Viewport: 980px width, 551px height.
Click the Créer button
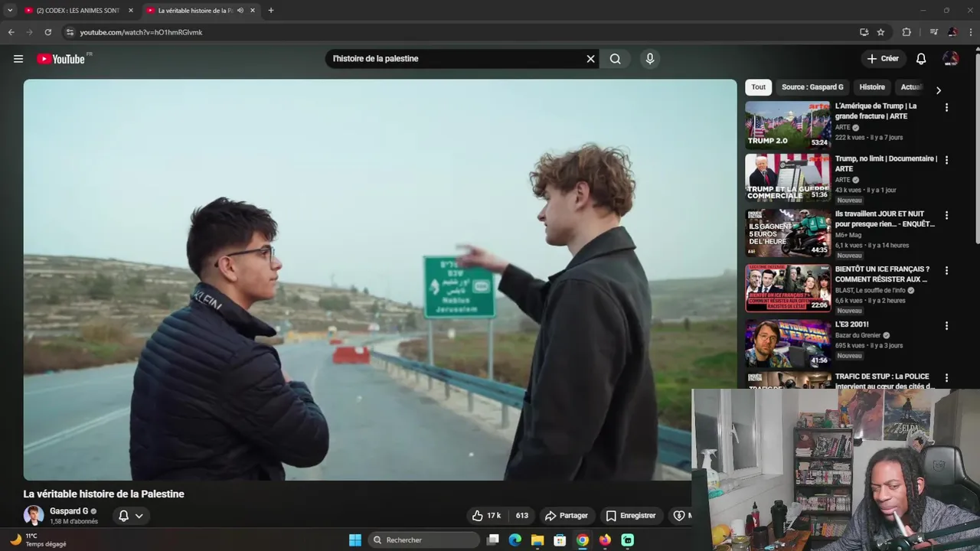click(883, 59)
